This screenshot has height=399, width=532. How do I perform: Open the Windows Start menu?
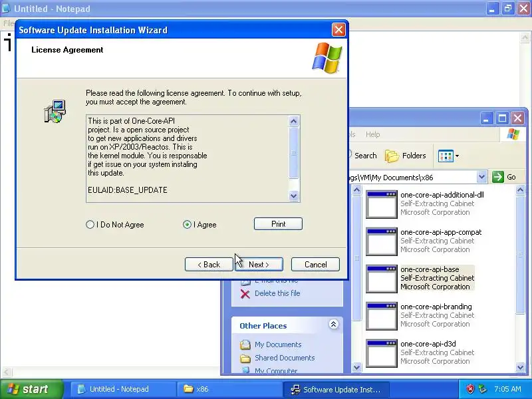pos(31,389)
